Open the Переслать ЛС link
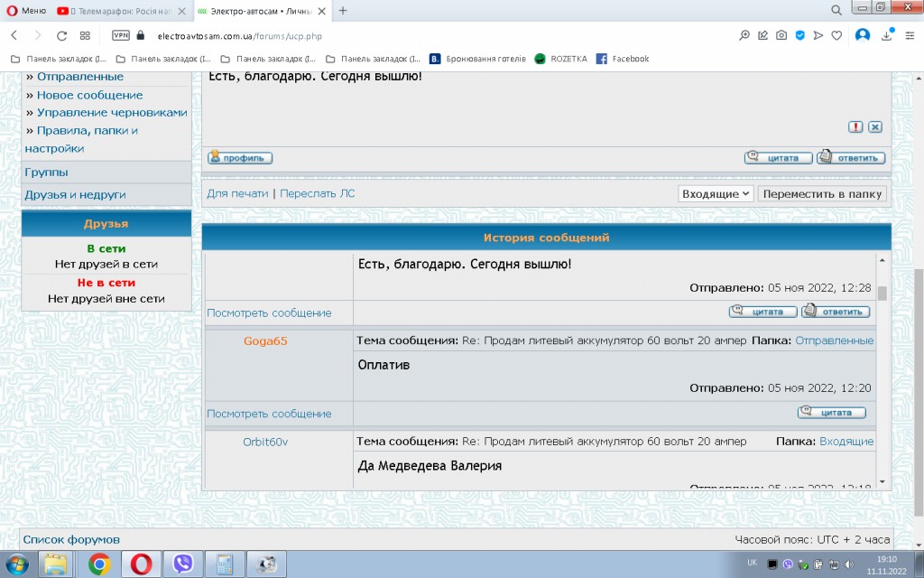 click(318, 193)
